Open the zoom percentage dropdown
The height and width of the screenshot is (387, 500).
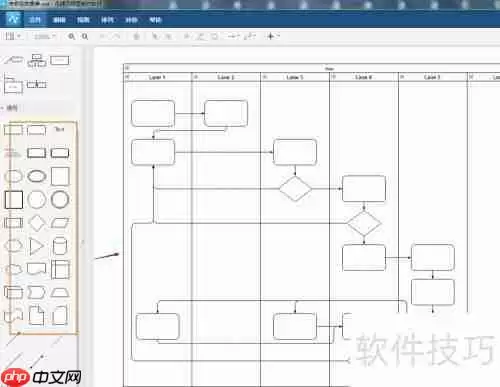(x=45, y=36)
